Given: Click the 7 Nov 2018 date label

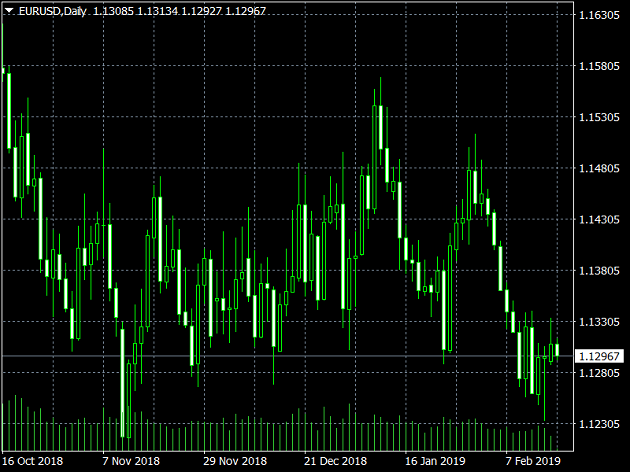Looking at the screenshot, I should coord(131,461).
